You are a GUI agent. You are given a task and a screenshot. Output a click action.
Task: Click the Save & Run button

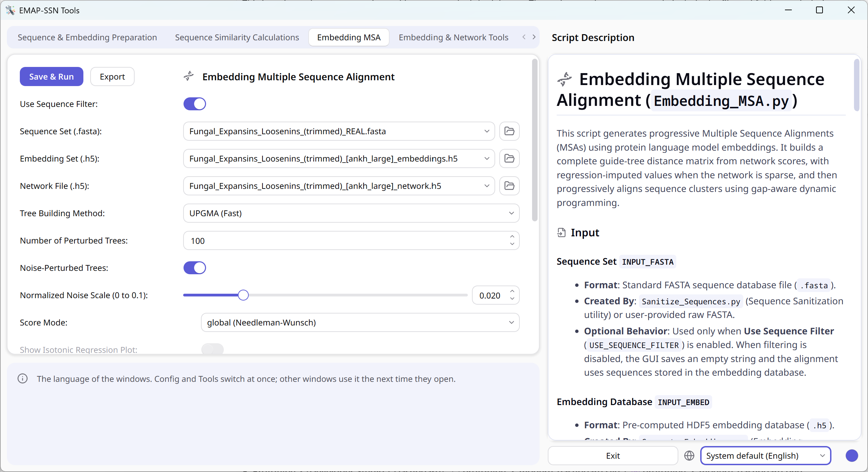(51, 77)
